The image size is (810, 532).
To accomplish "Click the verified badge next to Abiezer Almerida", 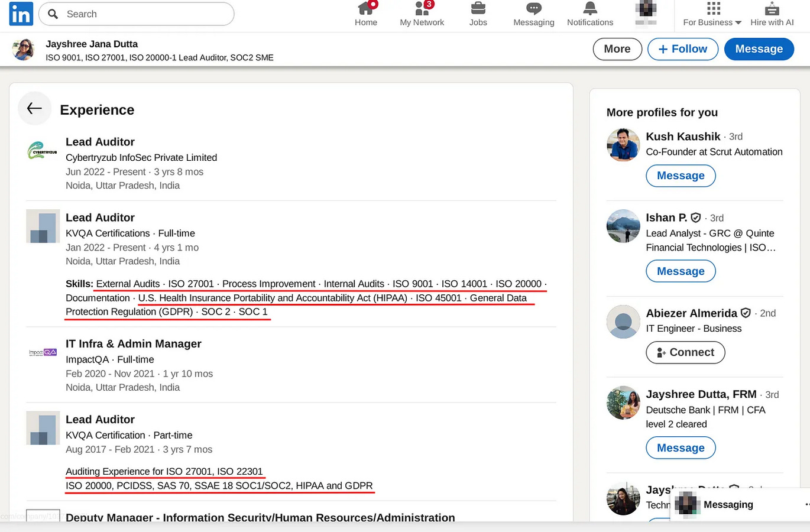I will pos(746,313).
